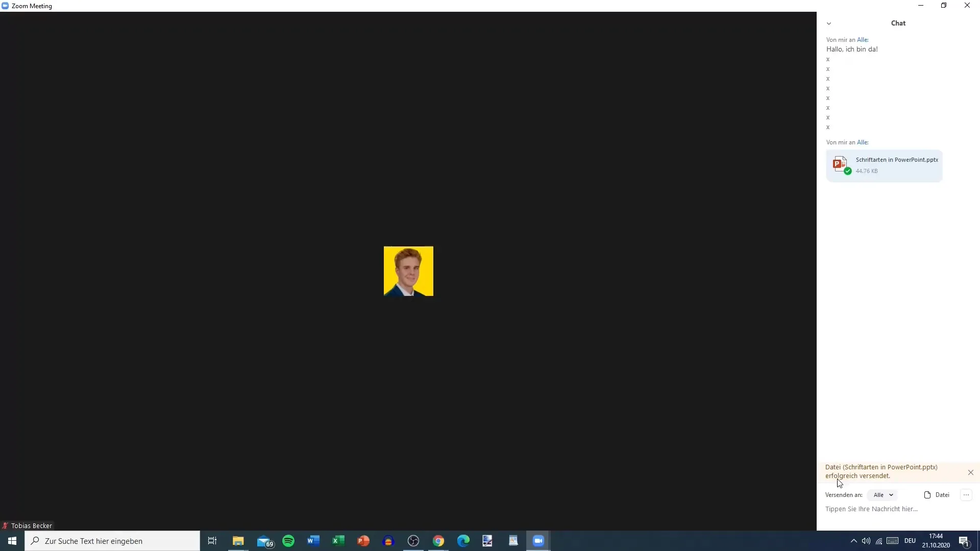Open the Spotify app from taskbar
The image size is (980, 551).
pos(289,541)
